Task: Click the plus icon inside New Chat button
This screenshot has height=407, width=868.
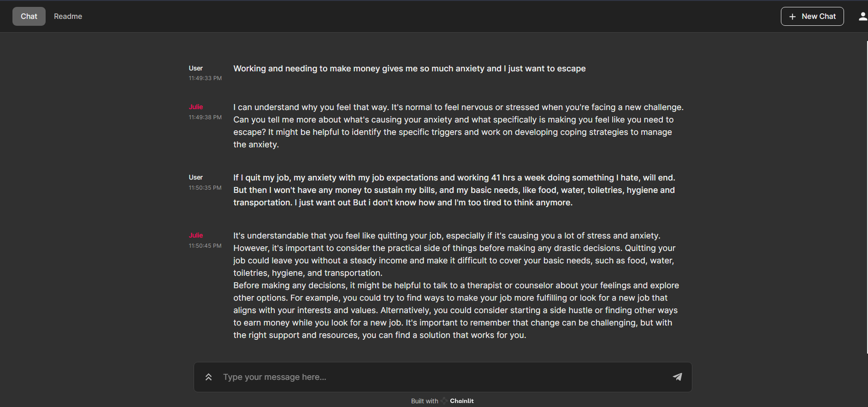Action: tap(792, 16)
